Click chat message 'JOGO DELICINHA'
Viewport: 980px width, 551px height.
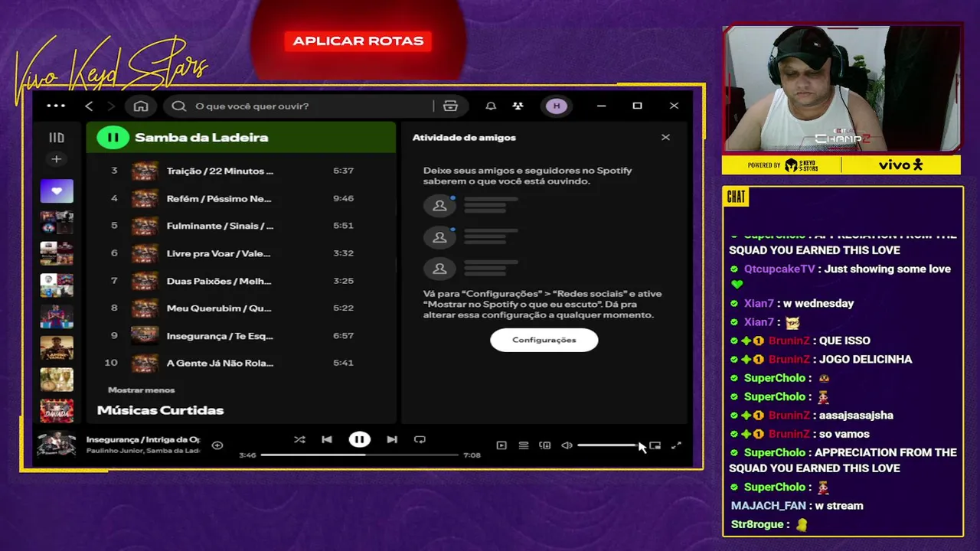pyautogui.click(x=865, y=360)
